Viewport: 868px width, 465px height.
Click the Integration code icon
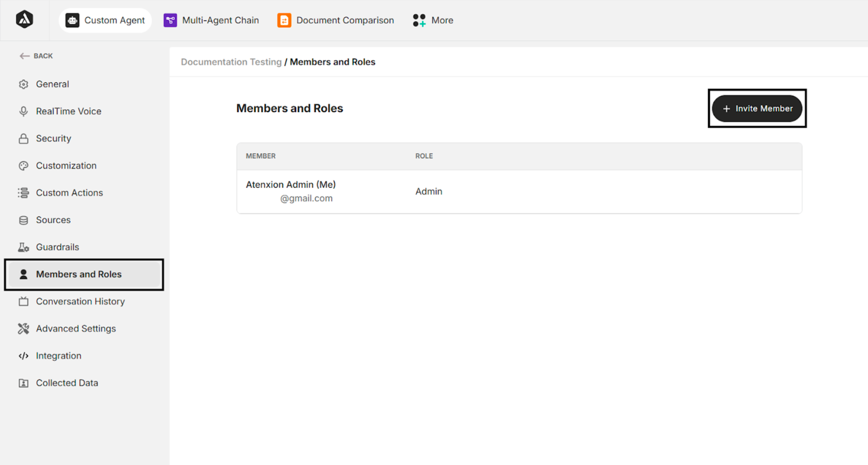(24, 356)
